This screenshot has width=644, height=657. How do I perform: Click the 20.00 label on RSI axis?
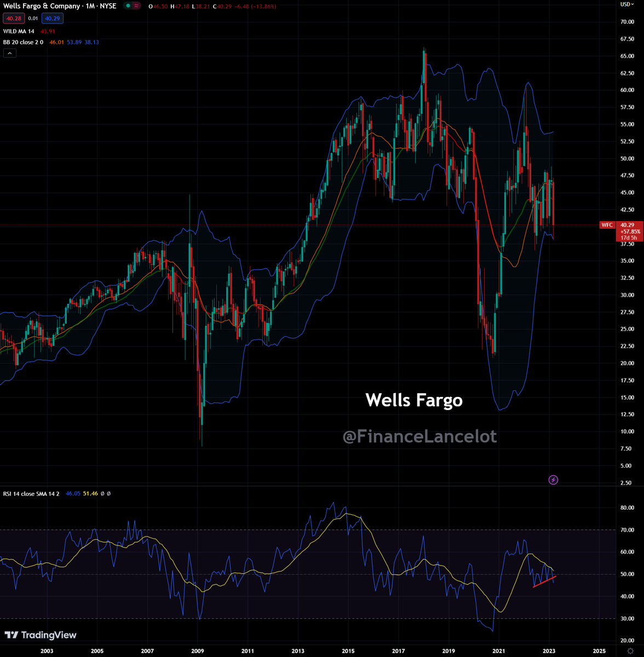point(627,641)
